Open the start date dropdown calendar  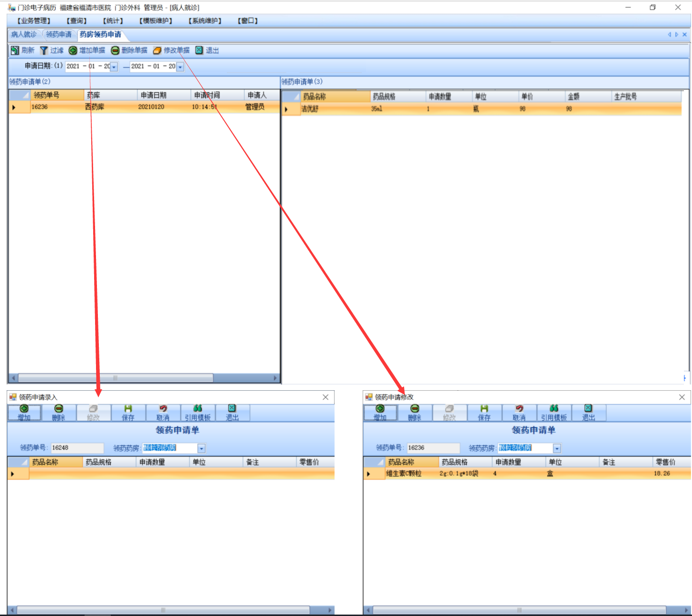[x=114, y=67]
